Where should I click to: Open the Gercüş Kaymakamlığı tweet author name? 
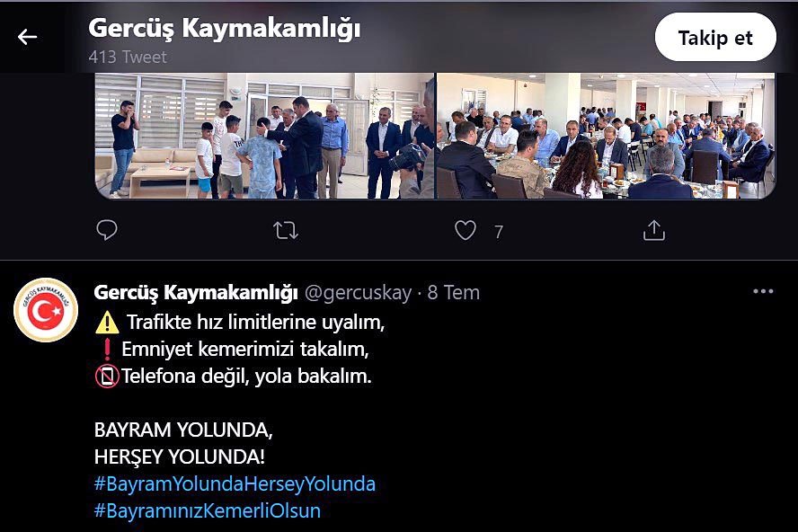196,292
